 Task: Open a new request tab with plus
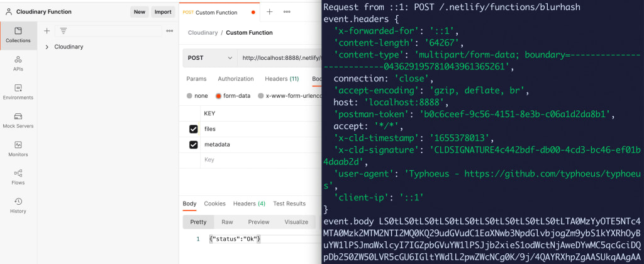coord(269,12)
